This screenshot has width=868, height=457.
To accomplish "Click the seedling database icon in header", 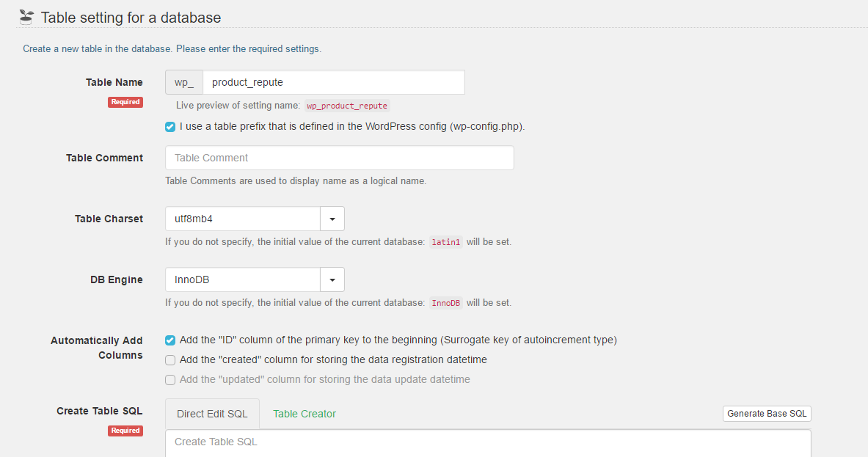I will coord(26,17).
